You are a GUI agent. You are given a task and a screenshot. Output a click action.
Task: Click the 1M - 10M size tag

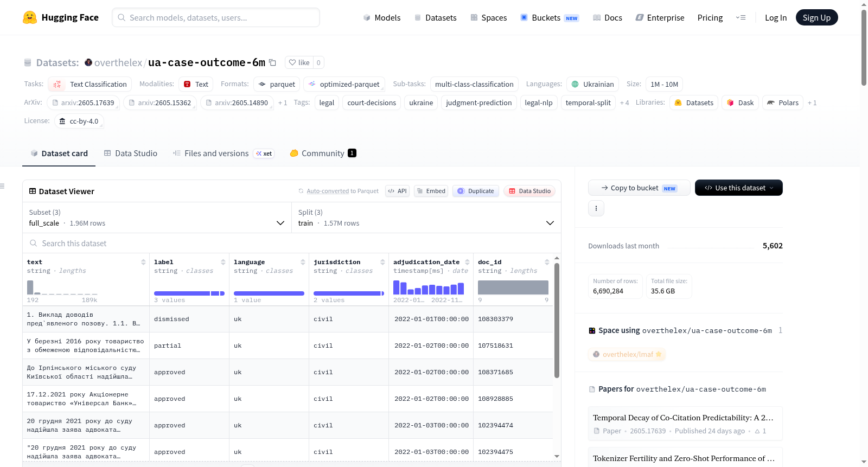click(664, 84)
